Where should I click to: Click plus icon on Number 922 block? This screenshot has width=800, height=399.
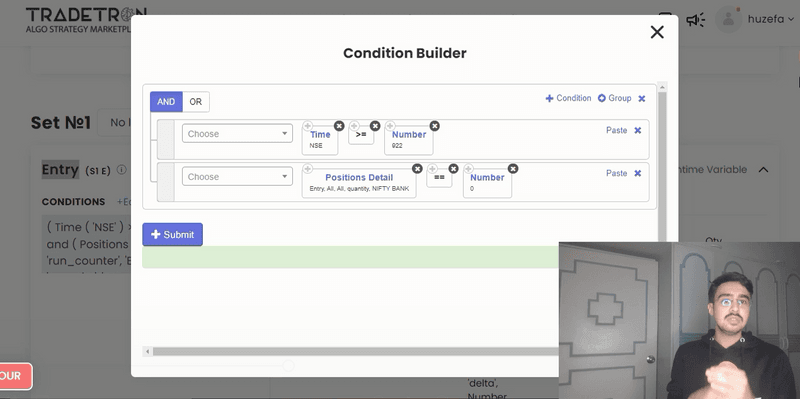[x=390, y=126]
